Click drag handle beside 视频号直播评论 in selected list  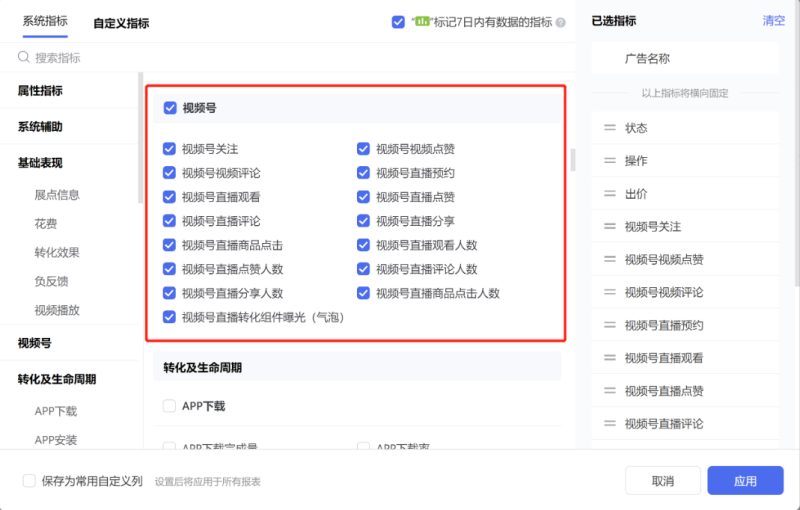[x=610, y=423]
